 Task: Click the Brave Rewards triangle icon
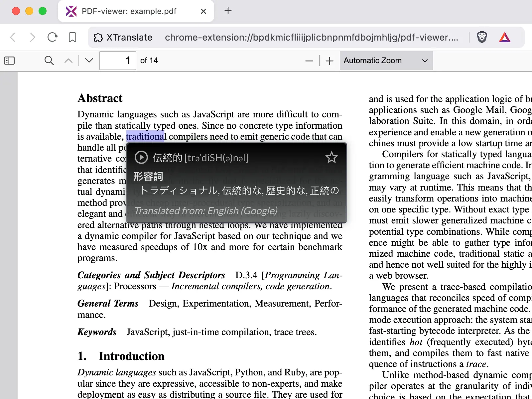pyautogui.click(x=504, y=37)
